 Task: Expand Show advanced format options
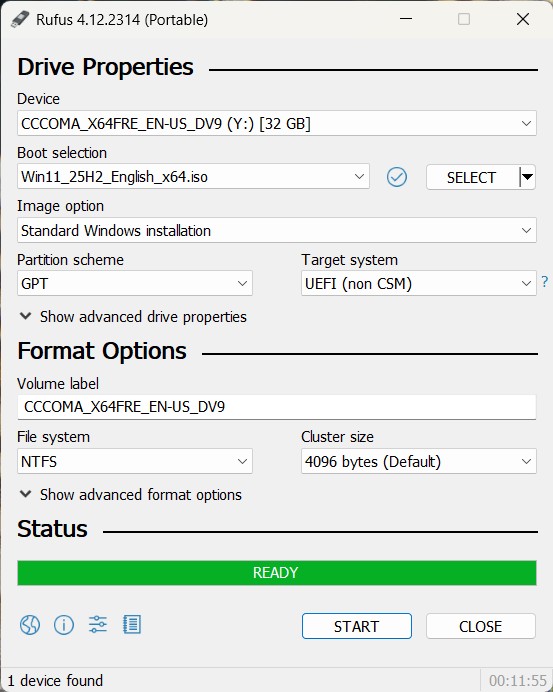(x=131, y=494)
